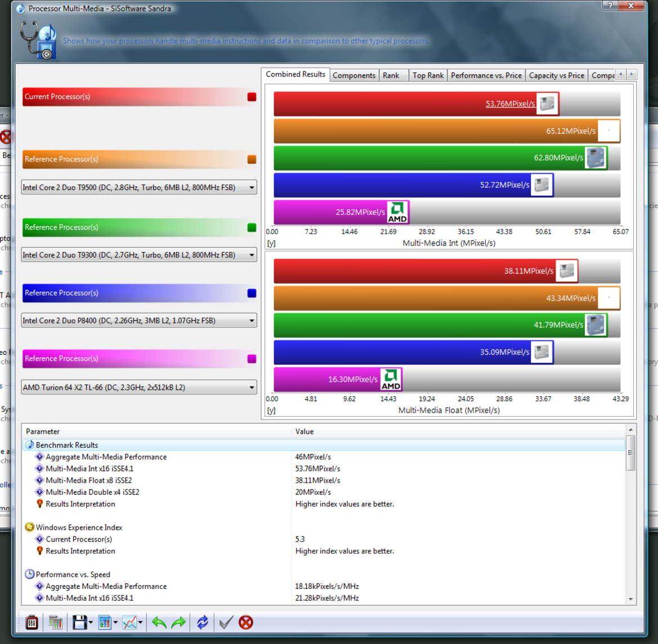Image resolution: width=658 pixels, height=644 pixels.
Task: Click the Parameter column header
Action: click(x=157, y=431)
